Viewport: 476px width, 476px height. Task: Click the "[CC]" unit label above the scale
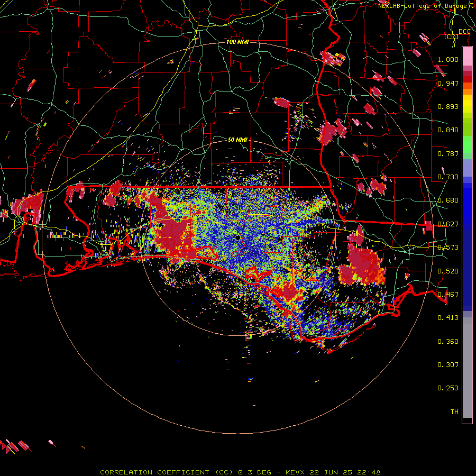tap(452, 36)
